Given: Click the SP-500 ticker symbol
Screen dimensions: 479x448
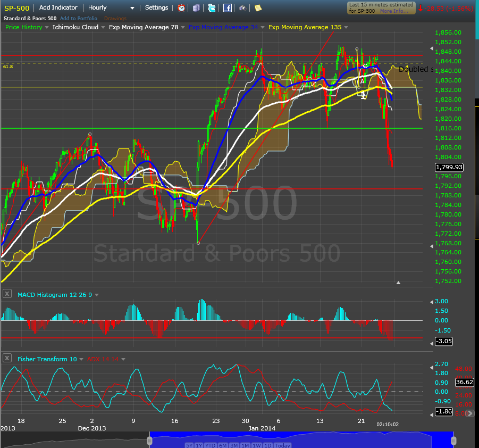Looking at the screenshot, I should [x=17, y=9].
